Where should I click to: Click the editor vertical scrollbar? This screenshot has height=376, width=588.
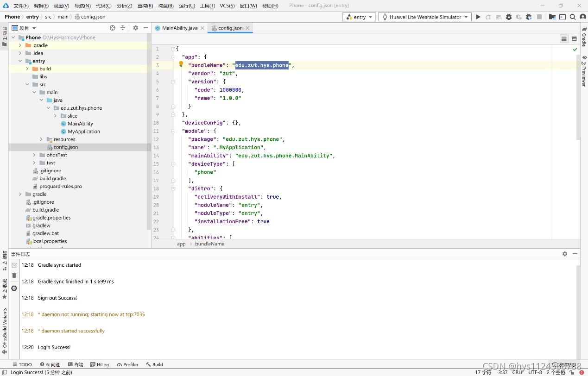pos(578,97)
